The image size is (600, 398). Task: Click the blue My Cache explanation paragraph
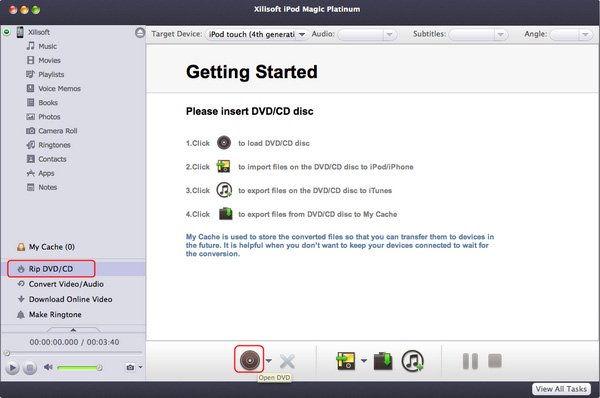340,245
